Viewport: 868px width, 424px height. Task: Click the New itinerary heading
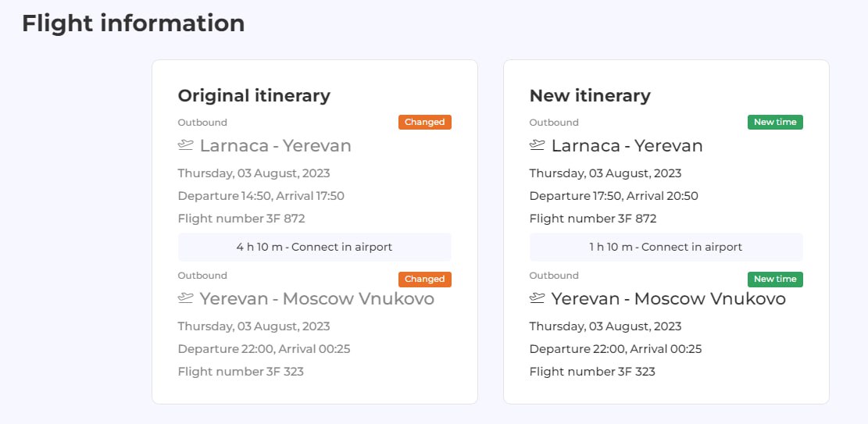pyautogui.click(x=590, y=96)
